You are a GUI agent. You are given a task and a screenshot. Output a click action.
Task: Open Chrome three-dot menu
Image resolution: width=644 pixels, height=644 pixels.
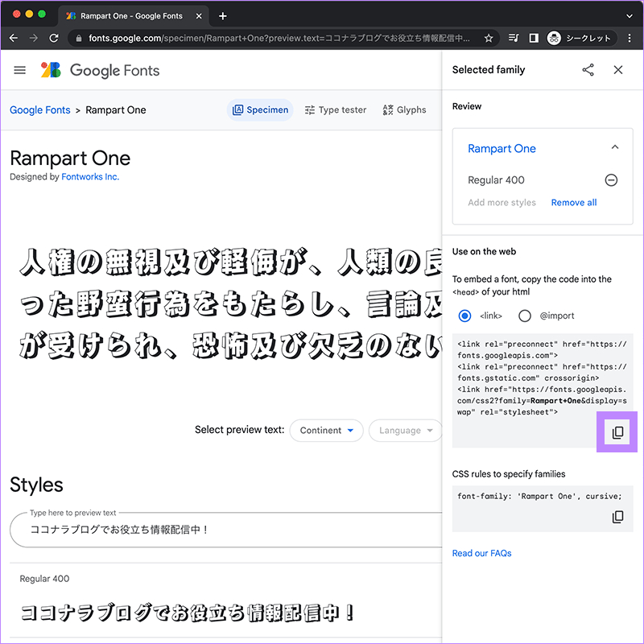630,38
